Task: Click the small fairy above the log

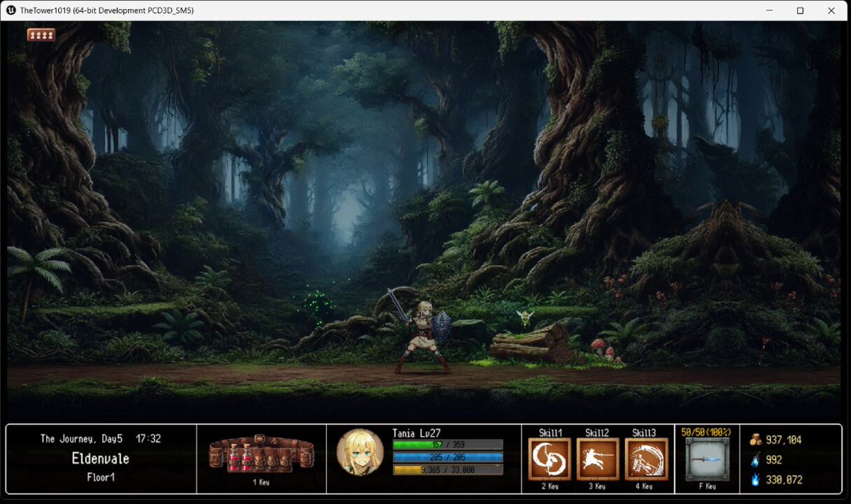Action: tap(525, 318)
